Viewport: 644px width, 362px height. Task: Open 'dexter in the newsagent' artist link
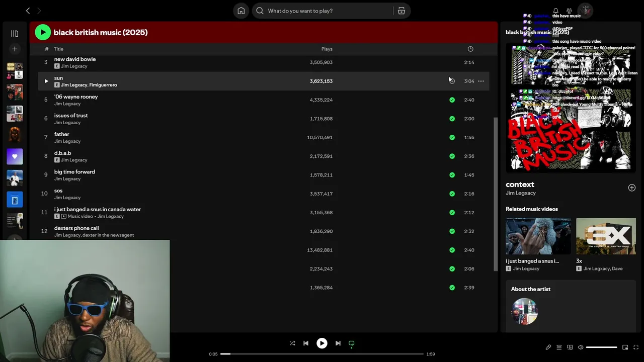[108, 235]
